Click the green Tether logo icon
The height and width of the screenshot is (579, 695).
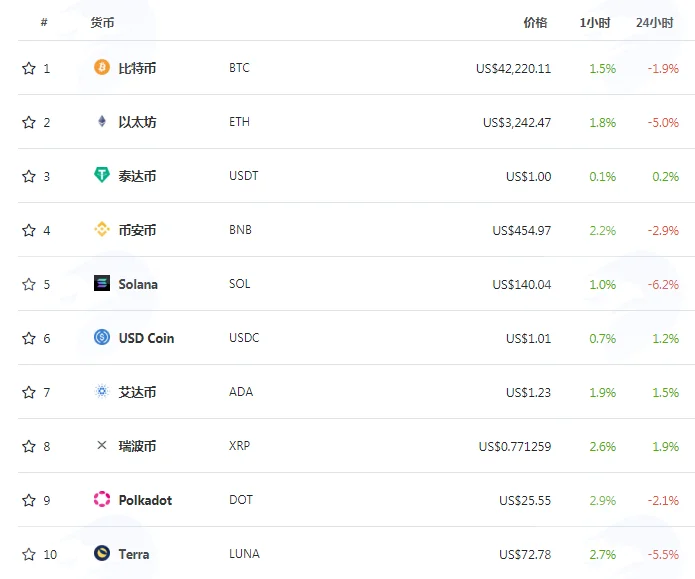coord(102,175)
